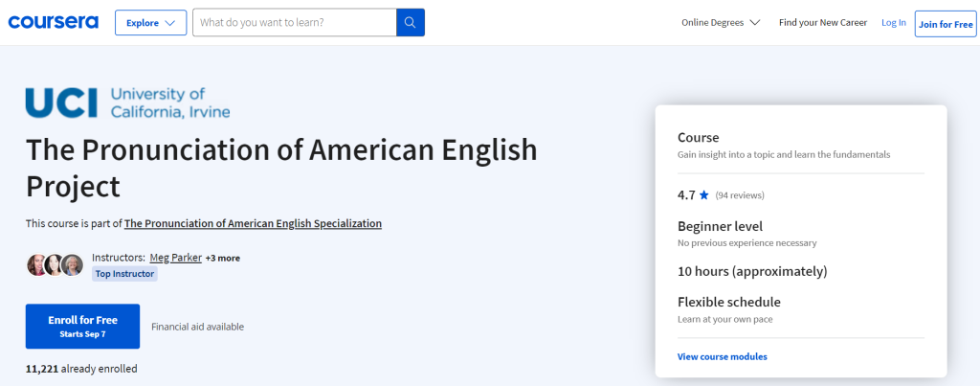The width and height of the screenshot is (980, 386).
Task: Click the 'Flexible schedule' text
Action: (x=729, y=302)
